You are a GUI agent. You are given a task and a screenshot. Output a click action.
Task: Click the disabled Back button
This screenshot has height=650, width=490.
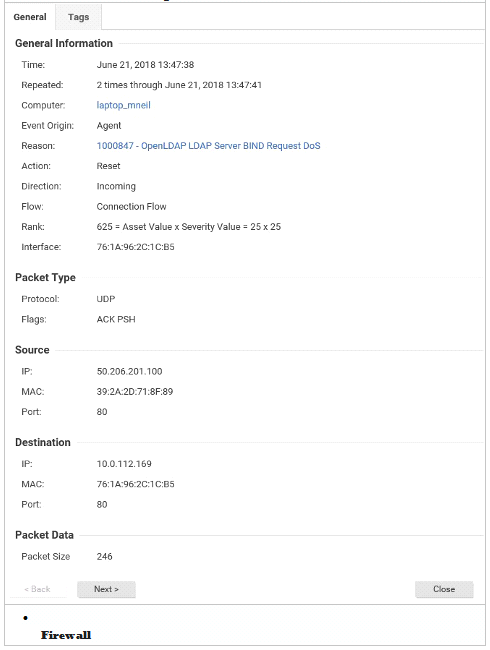tap(37, 589)
